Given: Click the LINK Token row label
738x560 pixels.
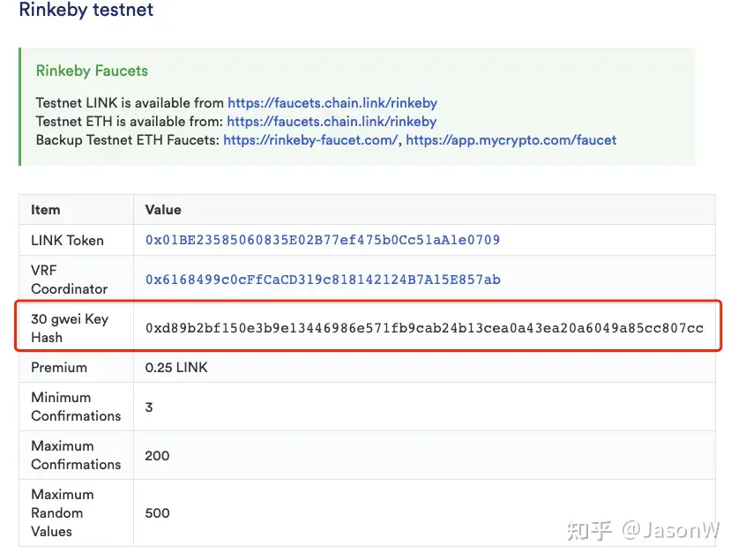Looking at the screenshot, I should coord(67,241).
